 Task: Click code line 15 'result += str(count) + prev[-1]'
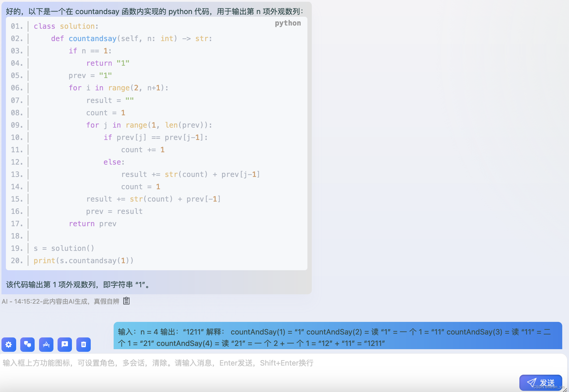[153, 199]
